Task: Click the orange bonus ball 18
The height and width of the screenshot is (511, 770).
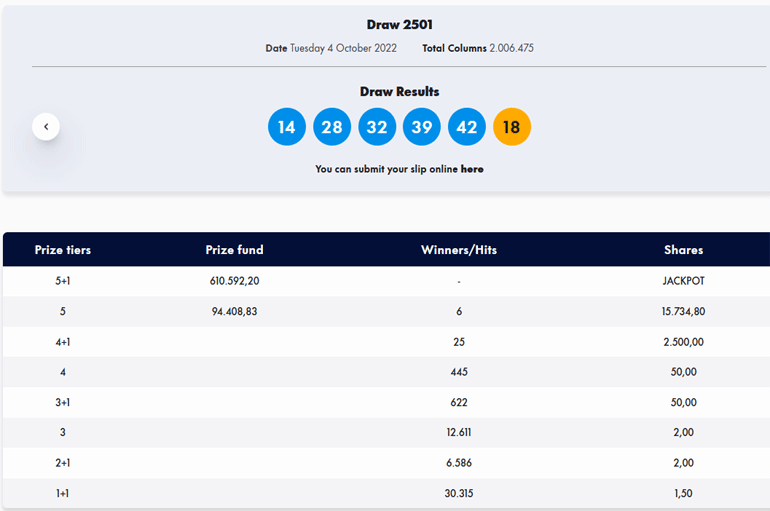Action: pos(512,127)
